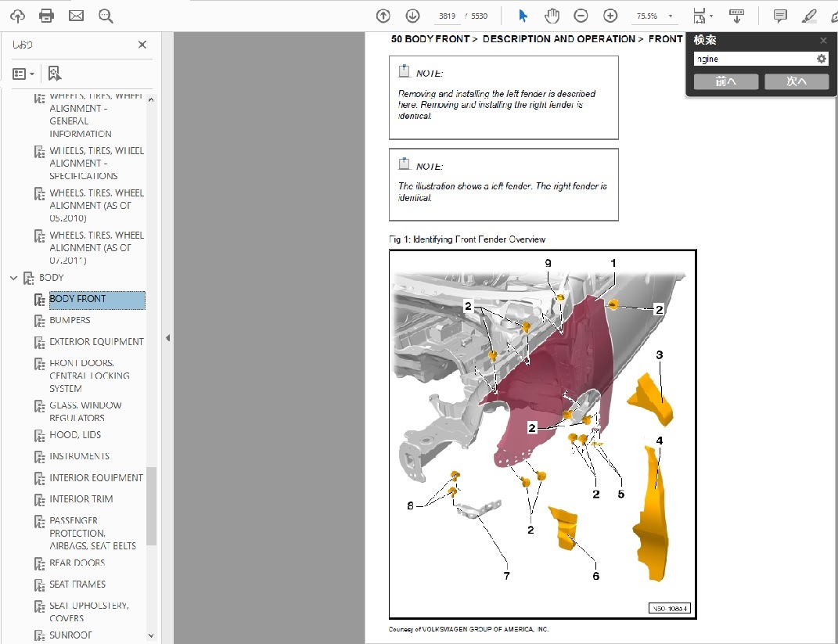Open the INSTRUMENTS bookmark
The height and width of the screenshot is (644, 838).
(x=79, y=456)
